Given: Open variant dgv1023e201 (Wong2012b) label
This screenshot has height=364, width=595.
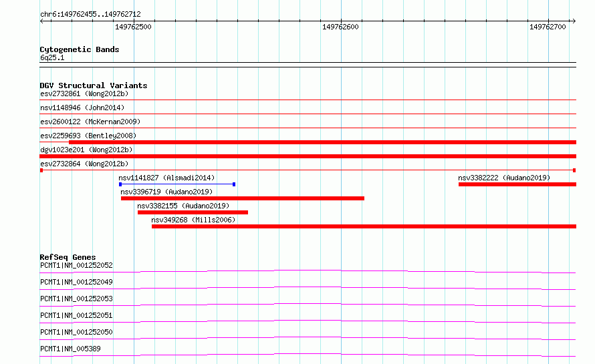Looking at the screenshot, I should (x=86, y=150).
